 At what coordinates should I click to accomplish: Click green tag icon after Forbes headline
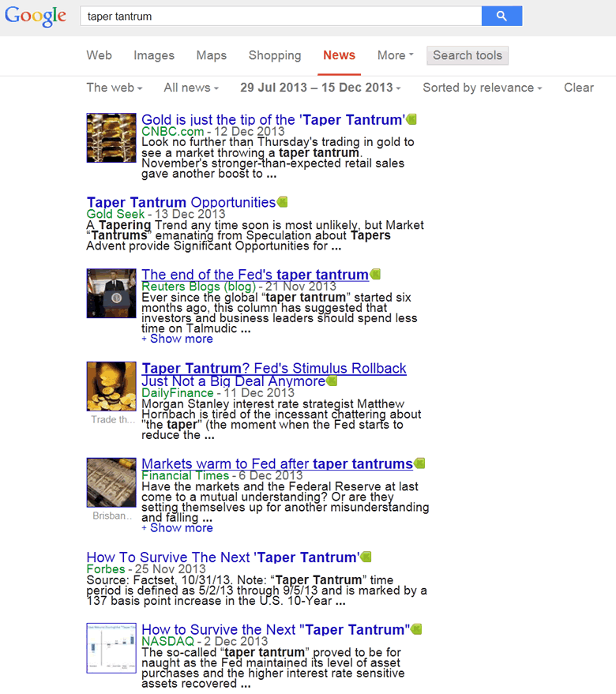click(366, 557)
